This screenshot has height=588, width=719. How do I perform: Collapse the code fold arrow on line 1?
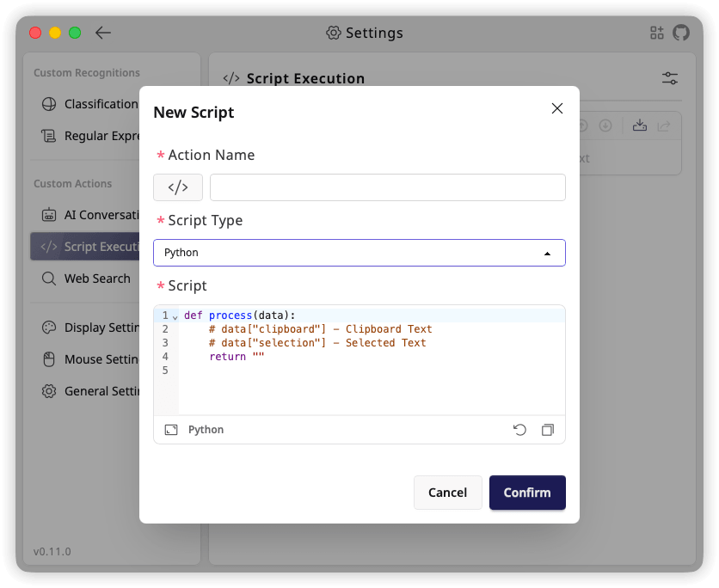[x=175, y=316]
